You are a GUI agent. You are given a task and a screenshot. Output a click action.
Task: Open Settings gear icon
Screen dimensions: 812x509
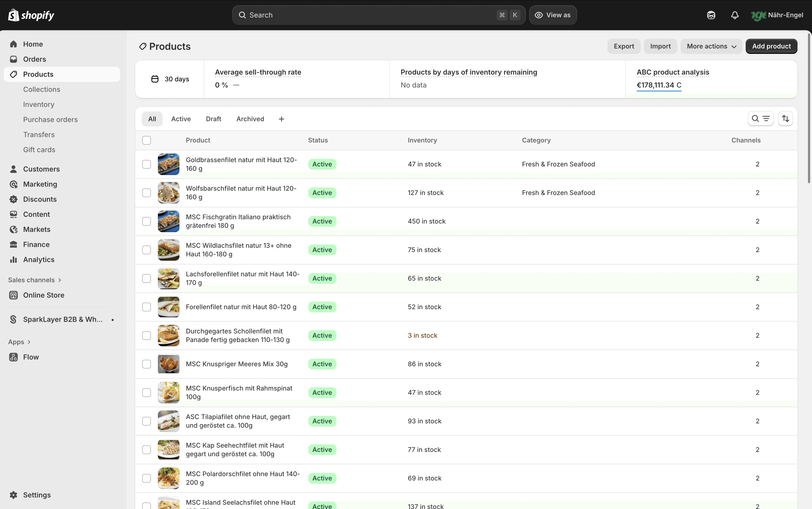[13, 495]
